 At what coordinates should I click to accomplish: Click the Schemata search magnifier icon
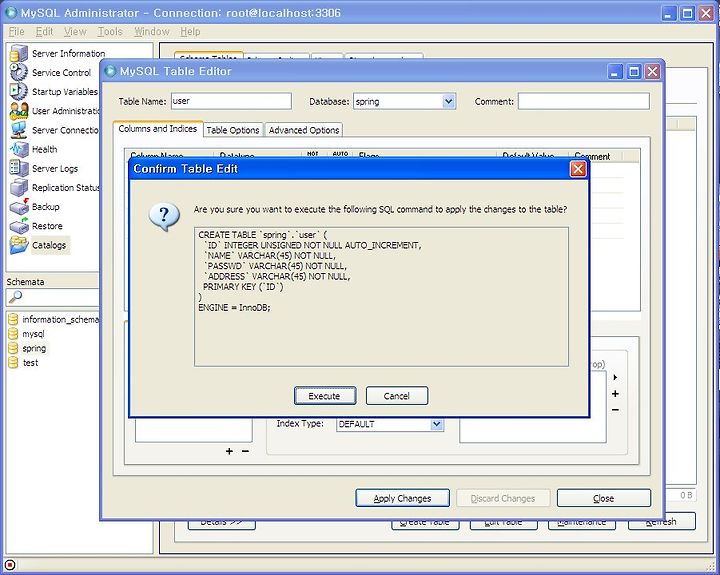point(15,297)
